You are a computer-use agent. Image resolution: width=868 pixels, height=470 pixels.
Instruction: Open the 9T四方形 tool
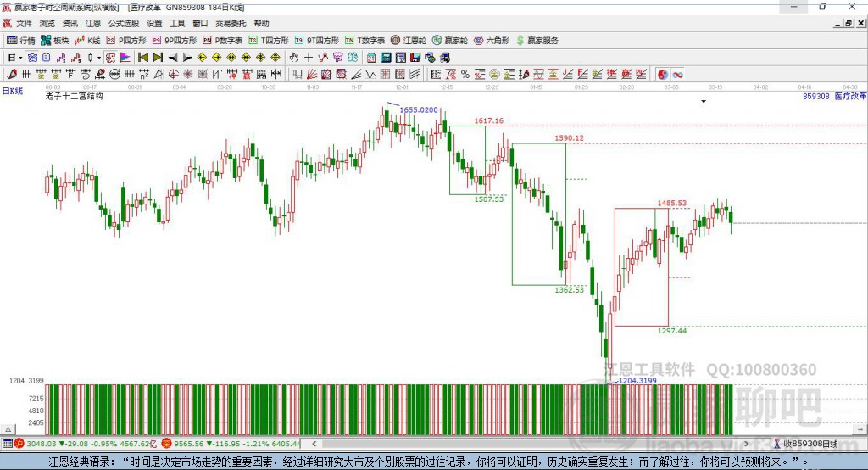tap(317, 41)
